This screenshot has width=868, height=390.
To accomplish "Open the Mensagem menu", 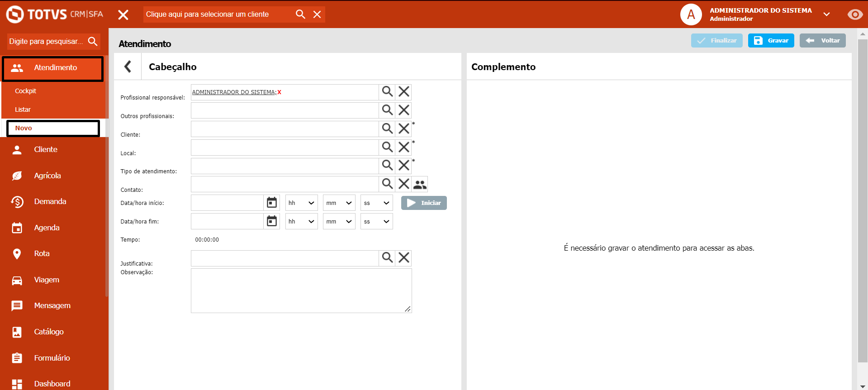I will coord(53,306).
